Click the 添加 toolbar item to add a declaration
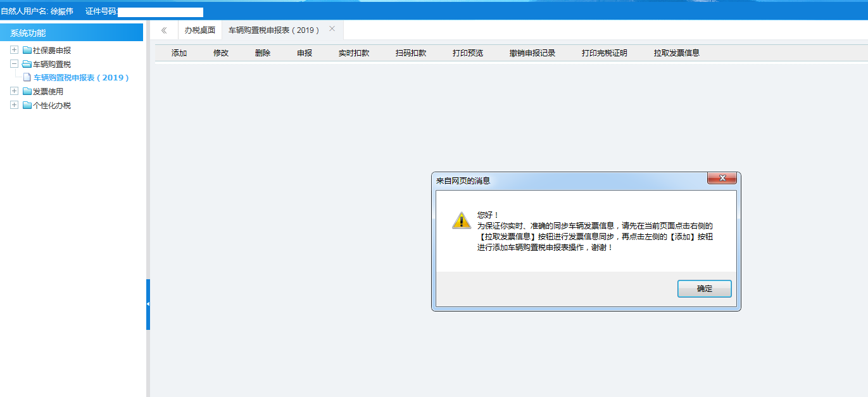Image resolution: width=868 pixels, height=397 pixels. 178,53
